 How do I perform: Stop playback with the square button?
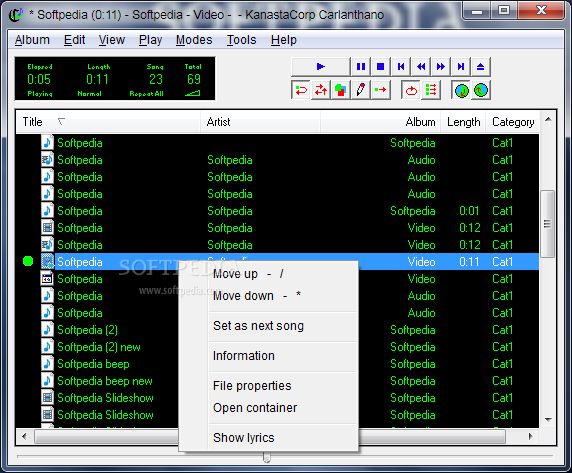(x=380, y=67)
